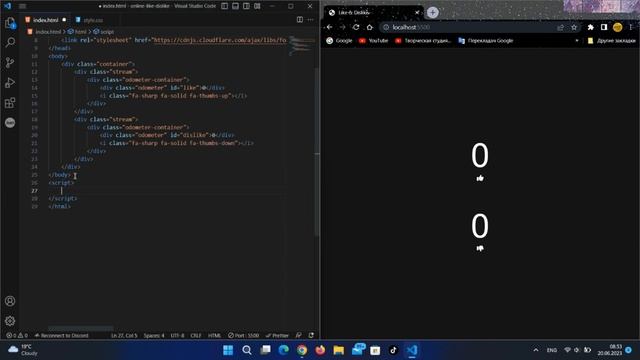640x360 pixels.
Task: Open the errors and warnings status item
Action: (x=17, y=336)
